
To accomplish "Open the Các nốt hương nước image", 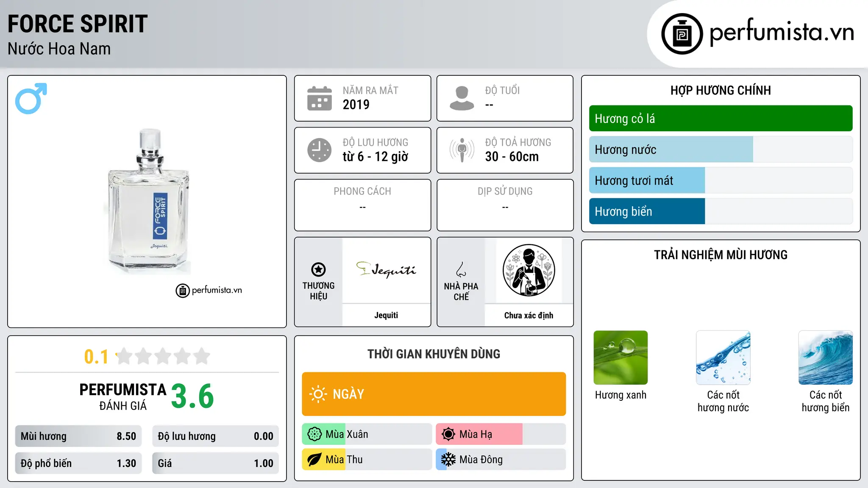I will point(723,358).
